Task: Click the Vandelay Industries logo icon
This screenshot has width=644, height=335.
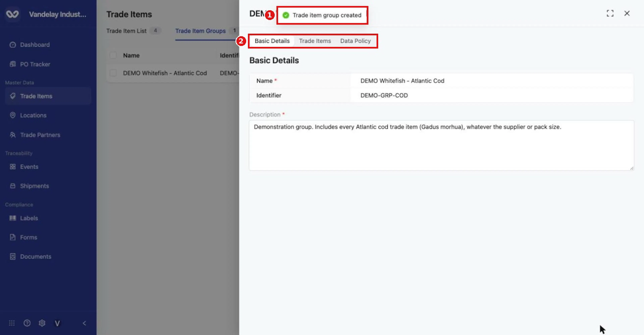Action: 12,14
